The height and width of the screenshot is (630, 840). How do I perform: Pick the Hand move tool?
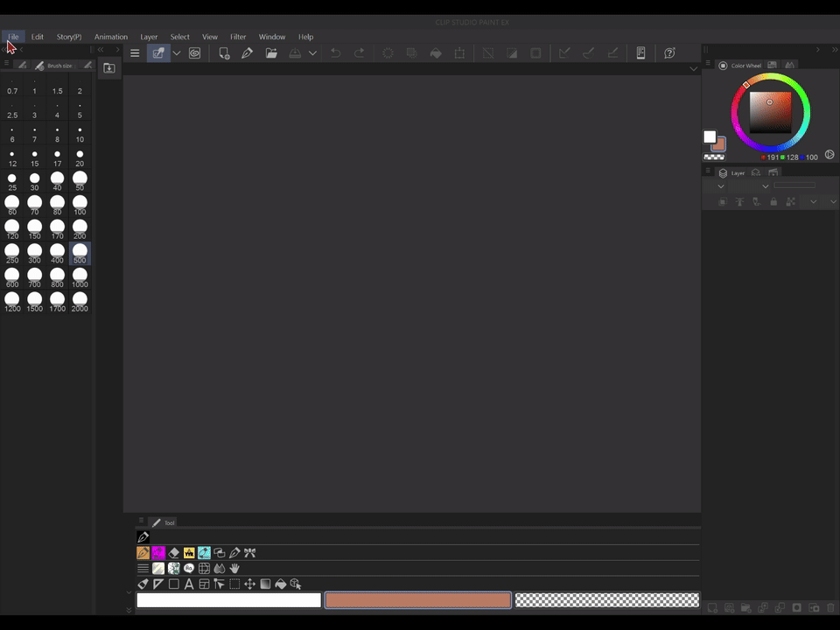[234, 569]
